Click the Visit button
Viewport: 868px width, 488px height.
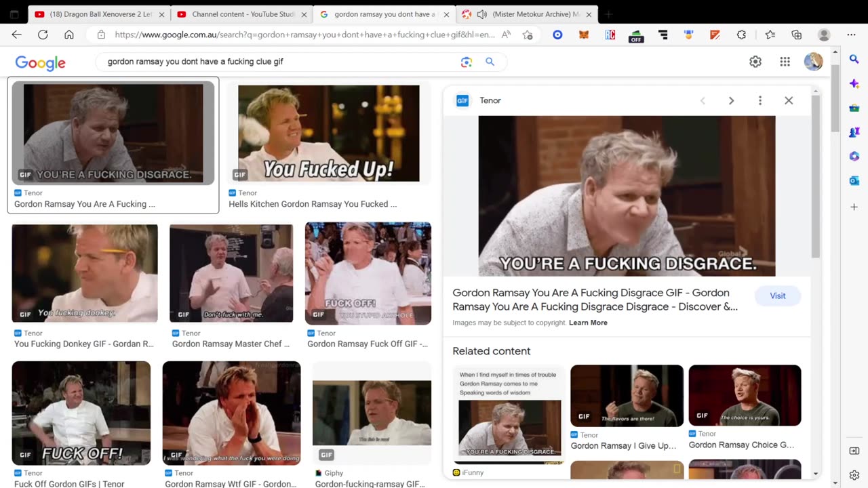click(778, 296)
